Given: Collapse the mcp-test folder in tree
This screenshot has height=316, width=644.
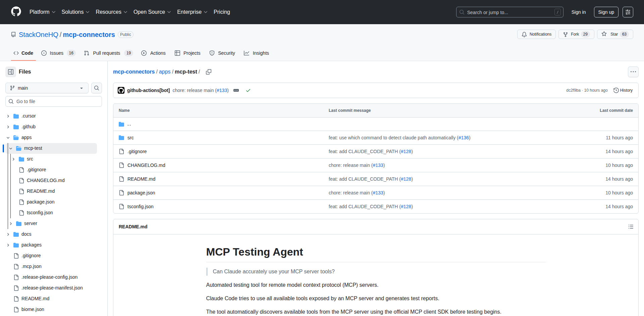Looking at the screenshot, I should point(11,148).
